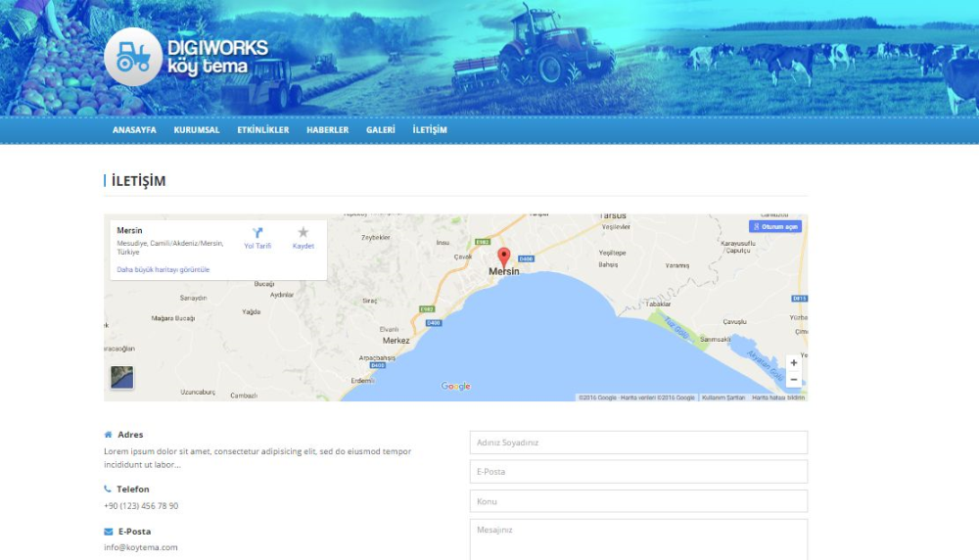The width and height of the screenshot is (979, 560).
Task: Click the Telefon heading text
Action: [133, 489]
